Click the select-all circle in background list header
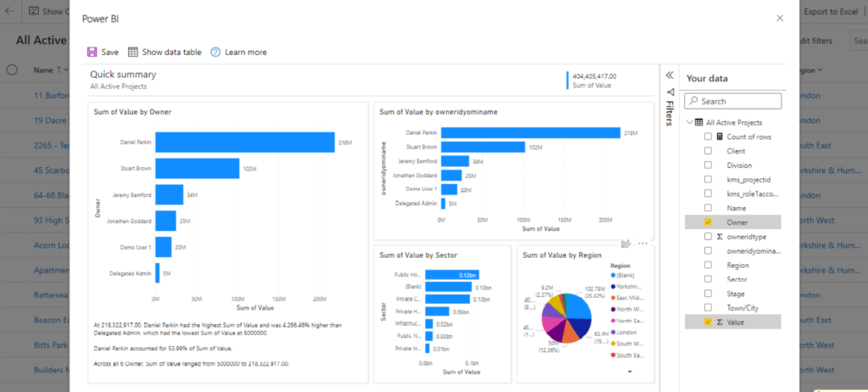The height and width of the screenshot is (392, 868). tap(12, 70)
